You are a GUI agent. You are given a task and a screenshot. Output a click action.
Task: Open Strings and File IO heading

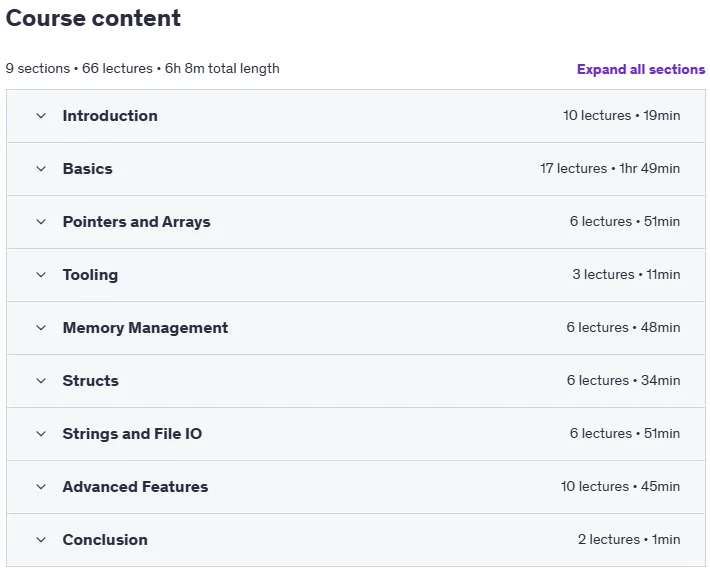coord(132,434)
